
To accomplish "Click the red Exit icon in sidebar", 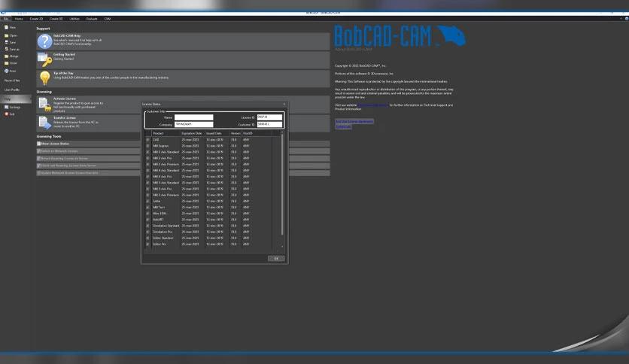I will 7,114.
